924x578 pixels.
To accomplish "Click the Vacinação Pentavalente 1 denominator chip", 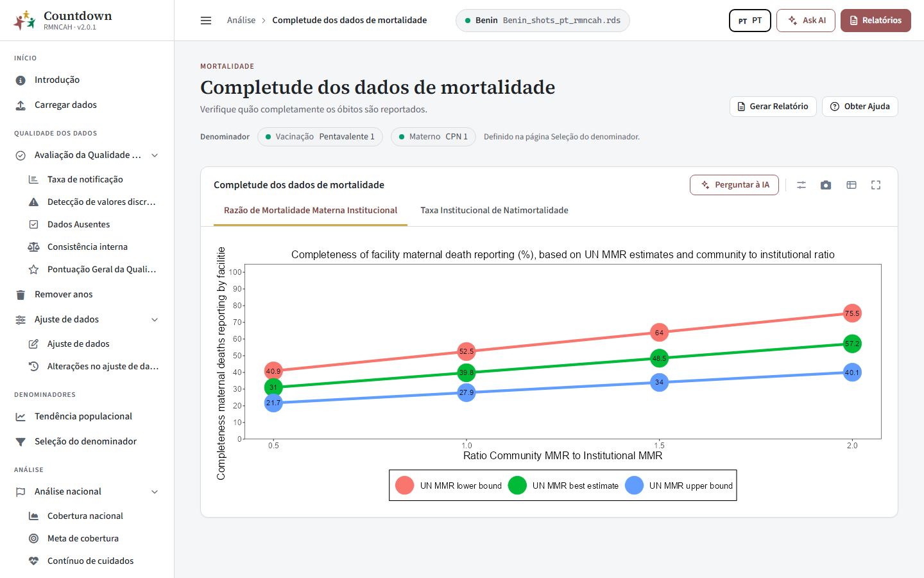I will tap(320, 137).
